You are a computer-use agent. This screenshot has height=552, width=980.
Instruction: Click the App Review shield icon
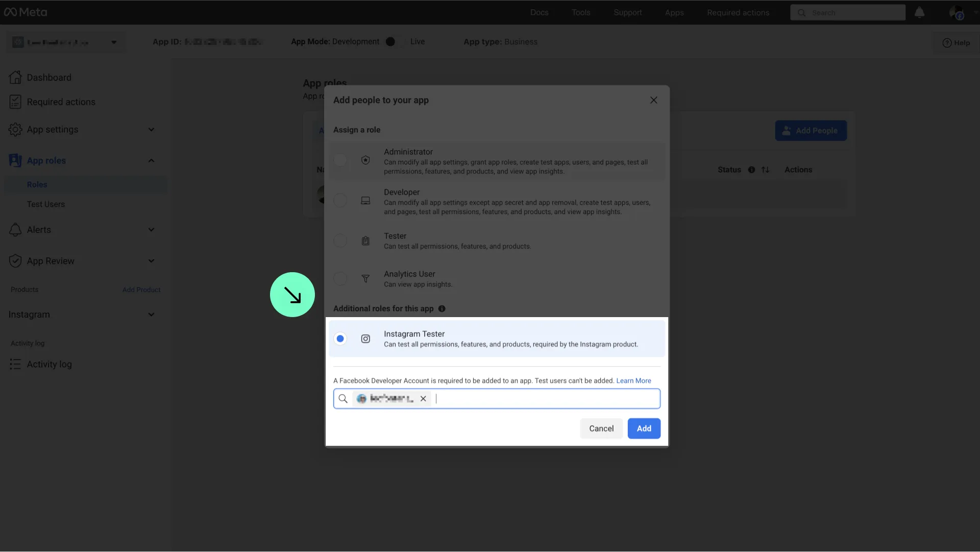click(x=15, y=260)
